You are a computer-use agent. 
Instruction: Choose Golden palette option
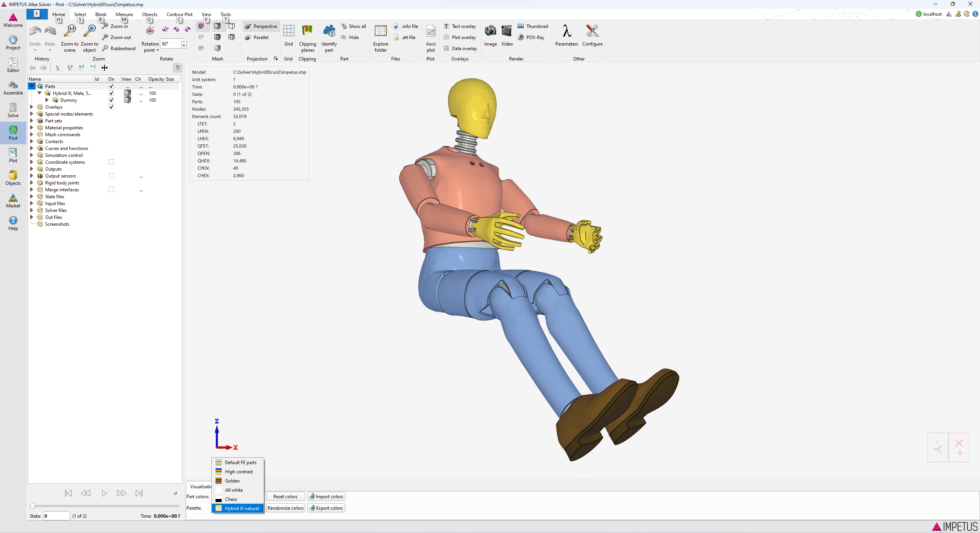click(238, 481)
